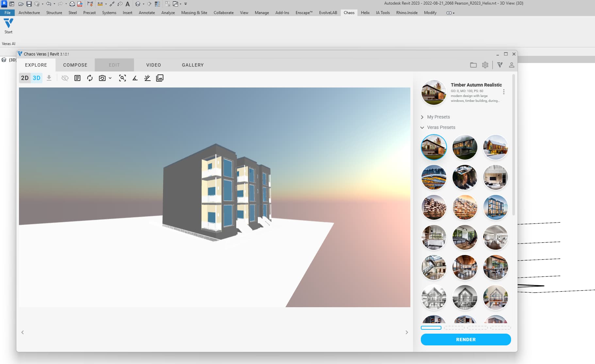Switch viewport to 2D mode
Screen dimensions: 595x364
pos(25,78)
